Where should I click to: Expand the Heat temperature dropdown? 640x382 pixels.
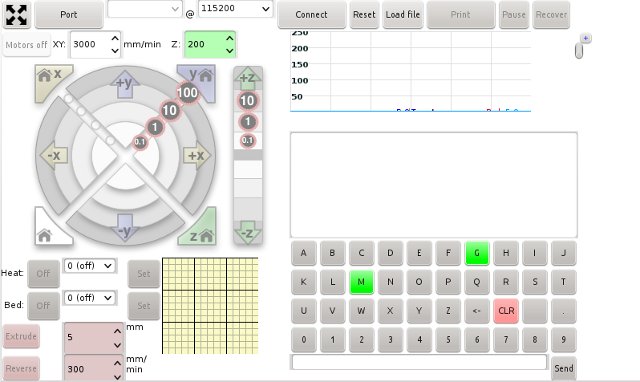coord(90,266)
